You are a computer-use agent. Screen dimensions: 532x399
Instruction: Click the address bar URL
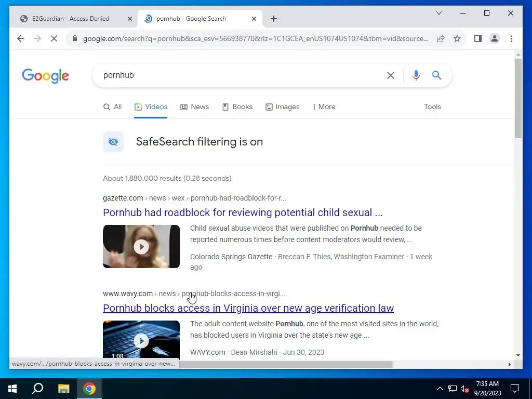[256, 38]
